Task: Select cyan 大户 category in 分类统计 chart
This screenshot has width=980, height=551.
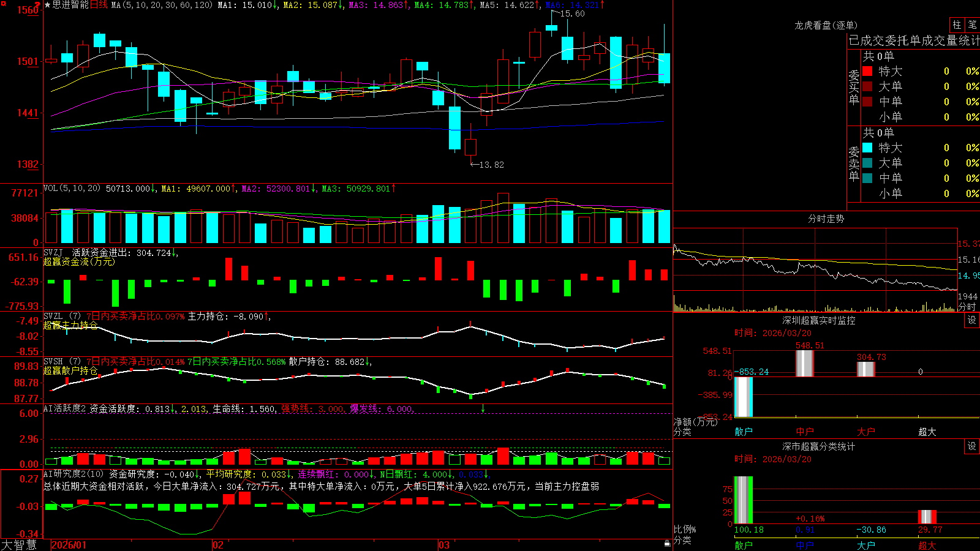Action: tap(866, 545)
